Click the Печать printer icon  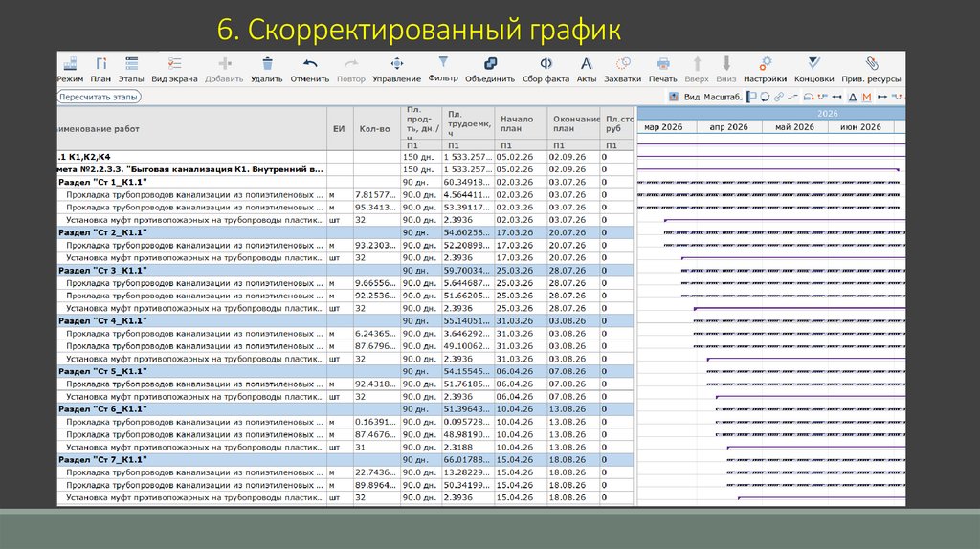pyautogui.click(x=663, y=64)
